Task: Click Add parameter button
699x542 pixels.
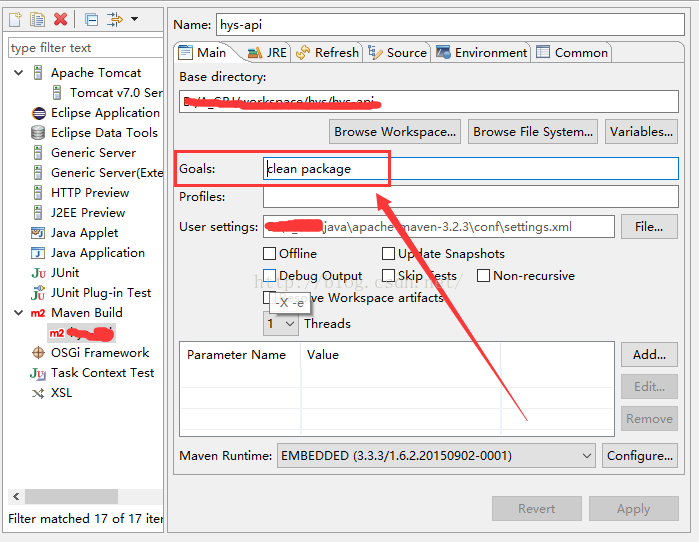Action: 649,355
